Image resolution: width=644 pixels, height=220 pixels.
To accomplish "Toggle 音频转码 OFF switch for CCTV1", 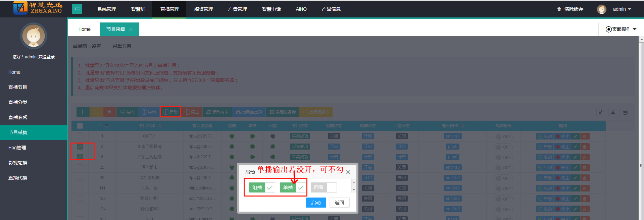I will point(503,137).
